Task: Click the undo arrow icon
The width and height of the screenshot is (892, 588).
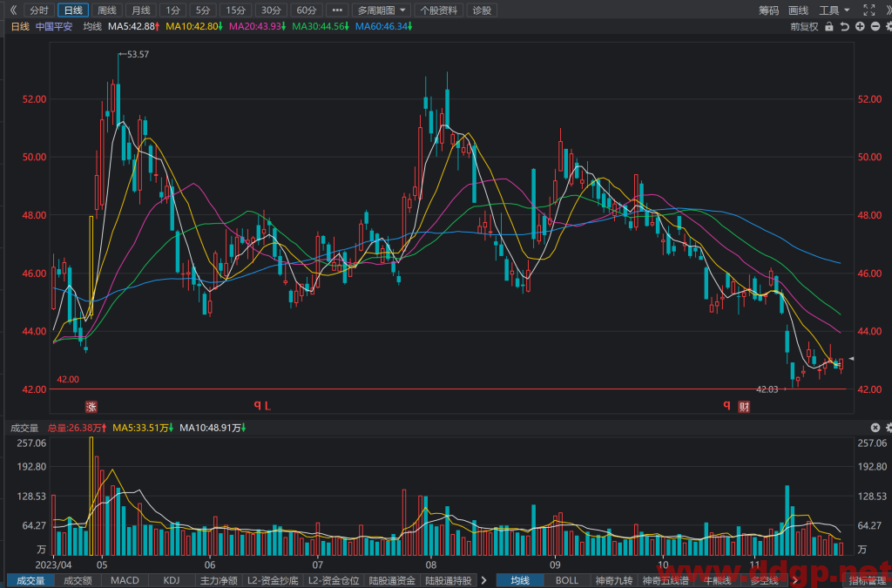Action: 844,27
